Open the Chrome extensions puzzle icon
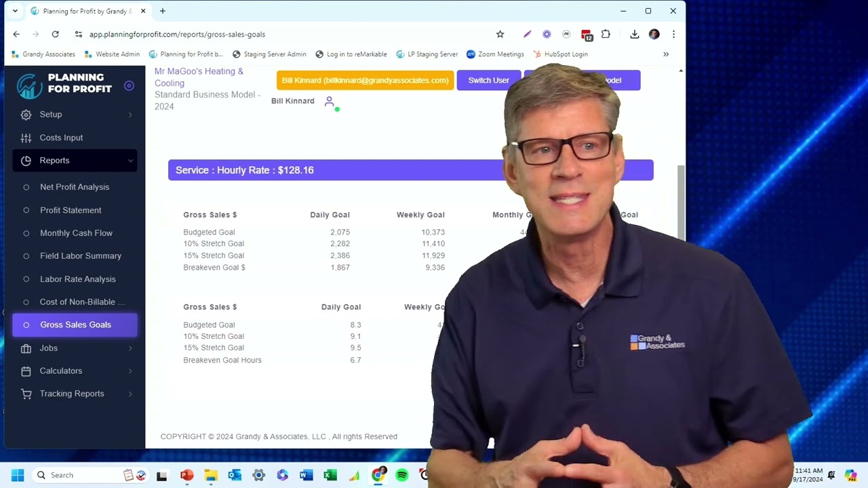 tap(606, 34)
